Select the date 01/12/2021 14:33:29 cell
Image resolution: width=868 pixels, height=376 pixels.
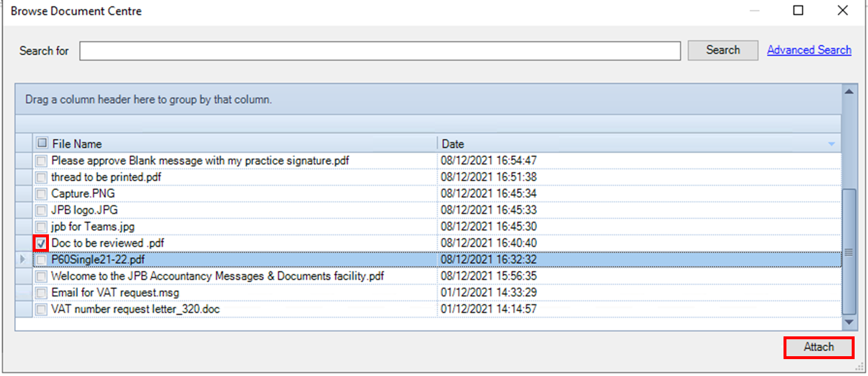[639, 293]
